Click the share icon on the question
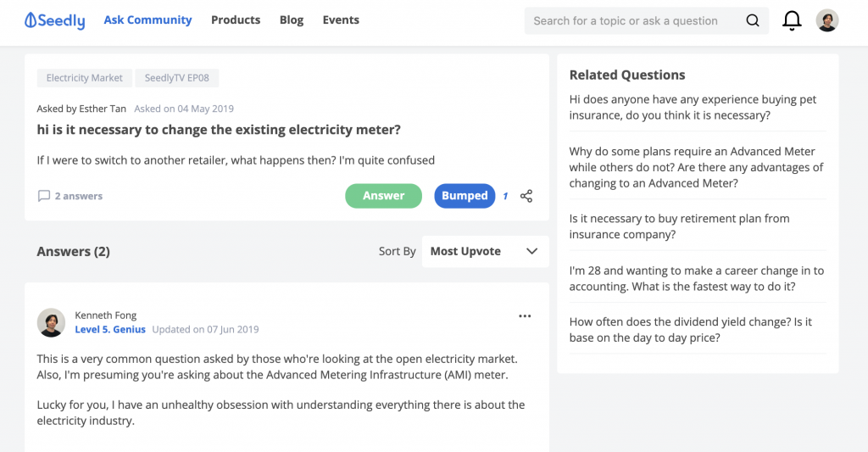Image resolution: width=868 pixels, height=452 pixels. tap(526, 196)
